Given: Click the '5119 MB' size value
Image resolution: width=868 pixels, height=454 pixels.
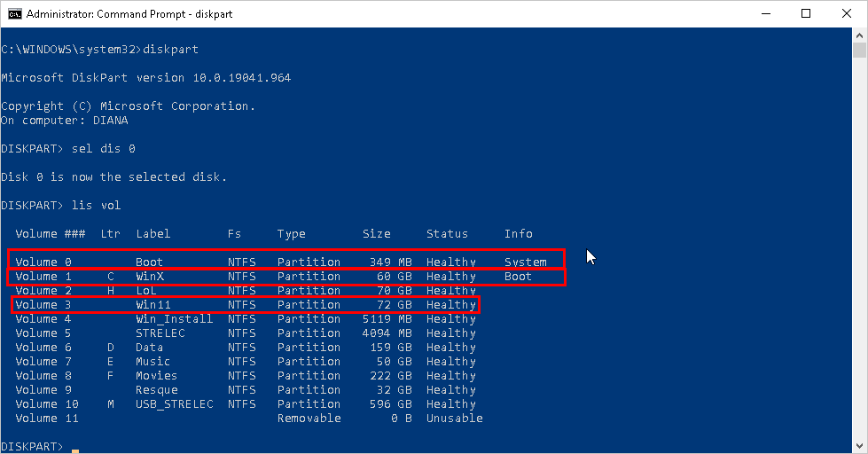Looking at the screenshot, I should [387, 319].
